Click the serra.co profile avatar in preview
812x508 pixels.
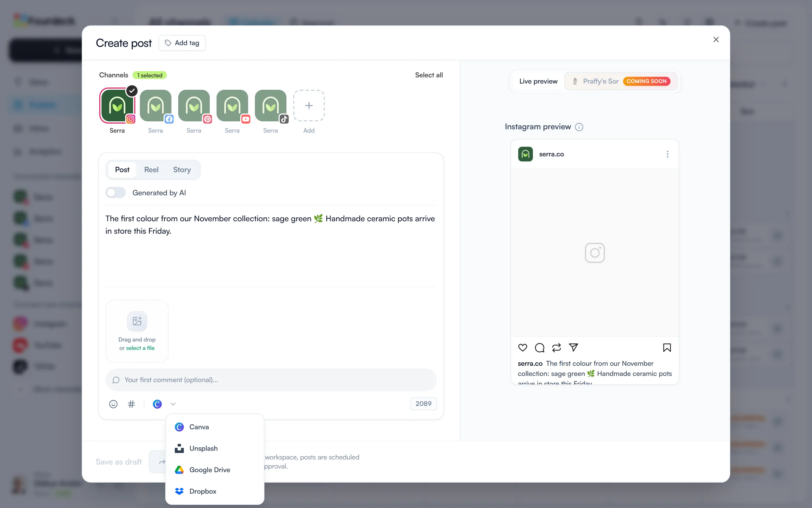525,154
